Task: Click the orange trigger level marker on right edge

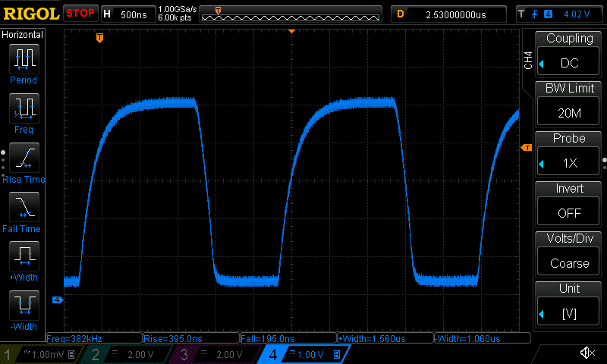Action: [x=527, y=147]
